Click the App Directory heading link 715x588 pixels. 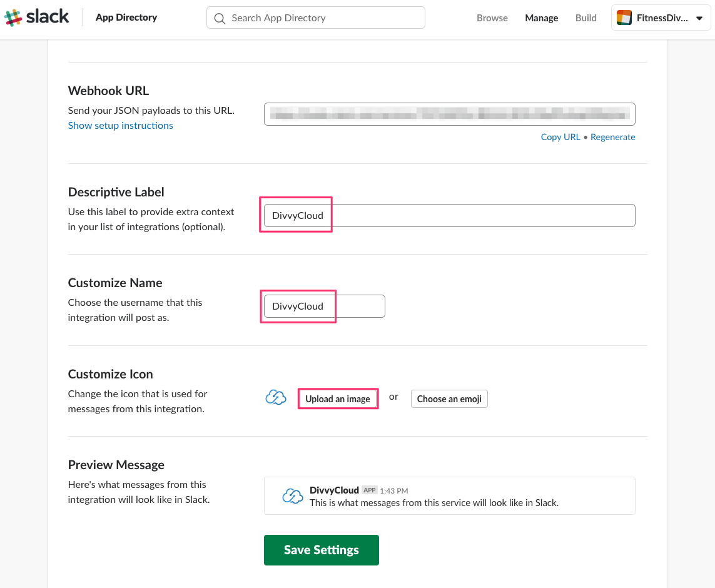[x=126, y=18]
